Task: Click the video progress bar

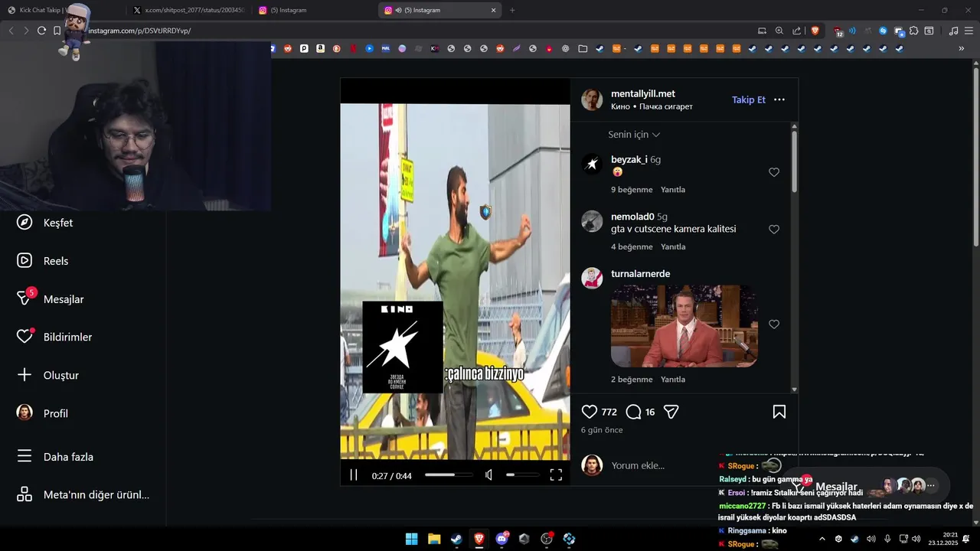Action: [x=450, y=475]
